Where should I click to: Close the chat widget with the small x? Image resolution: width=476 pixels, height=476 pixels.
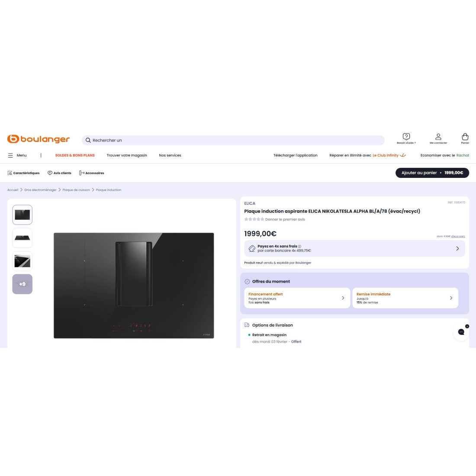[467, 326]
